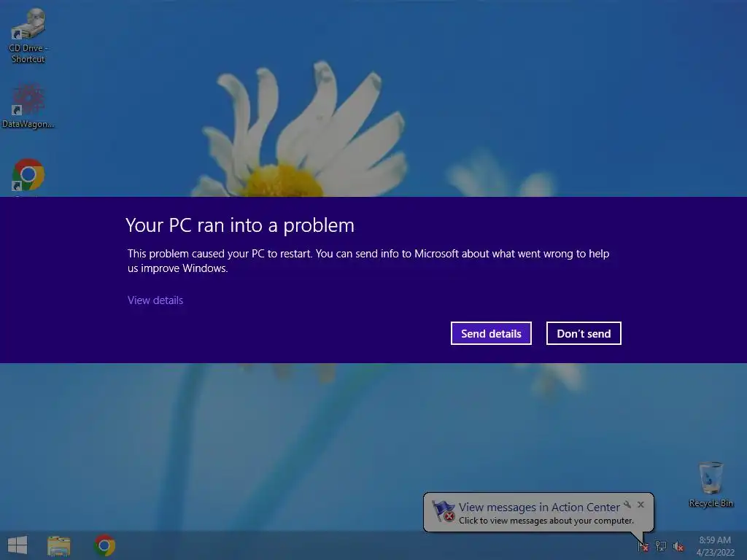The image size is (747, 560).
Task: Open the CD Drive shortcut icon
Action: (x=28, y=36)
